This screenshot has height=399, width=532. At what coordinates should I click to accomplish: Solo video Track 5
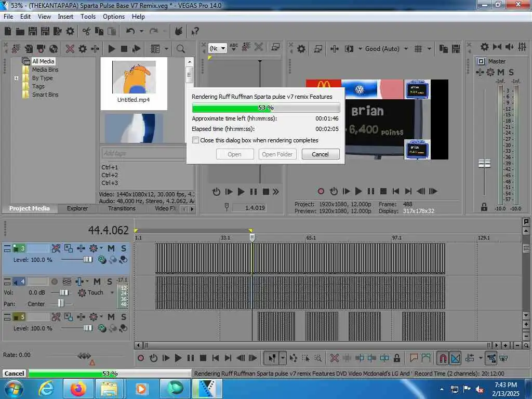click(124, 317)
